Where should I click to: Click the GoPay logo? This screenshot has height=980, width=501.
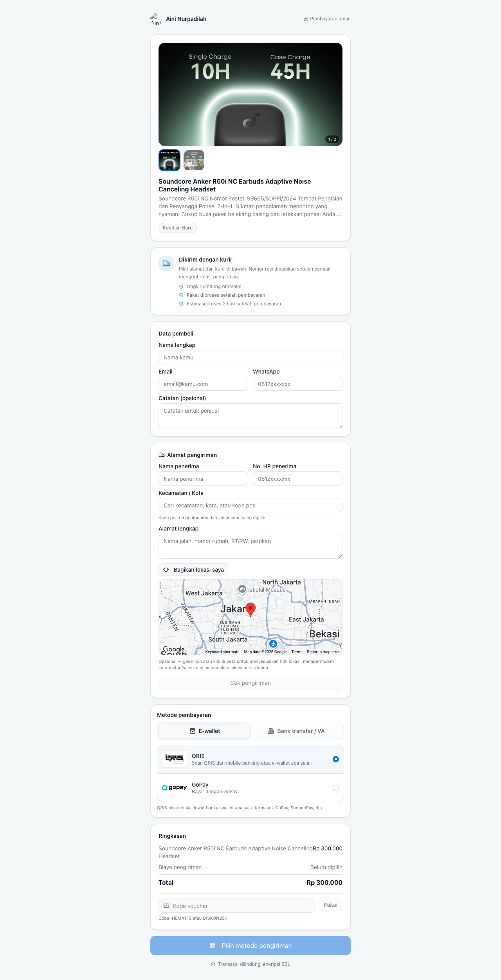(x=175, y=788)
